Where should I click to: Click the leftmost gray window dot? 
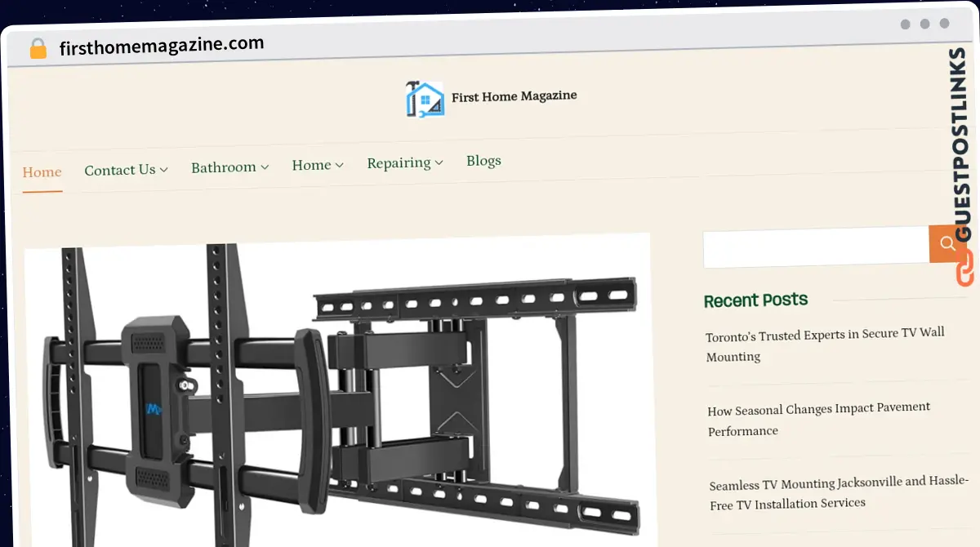tap(906, 24)
